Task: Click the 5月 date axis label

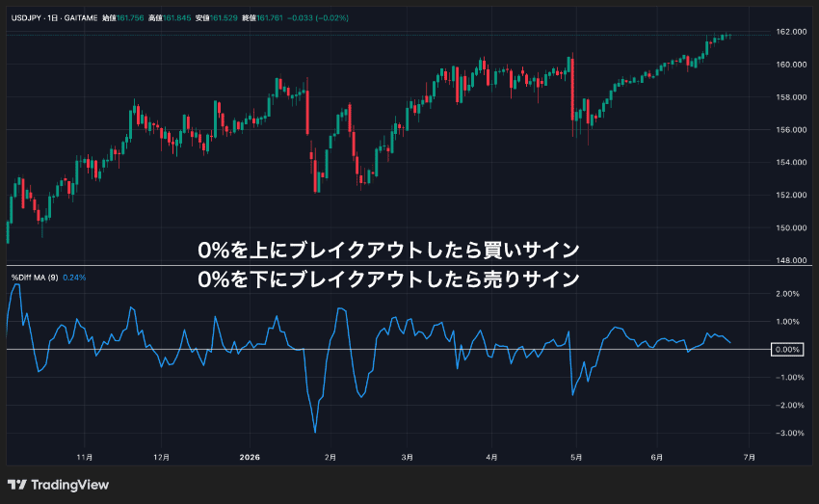Action: pos(575,457)
